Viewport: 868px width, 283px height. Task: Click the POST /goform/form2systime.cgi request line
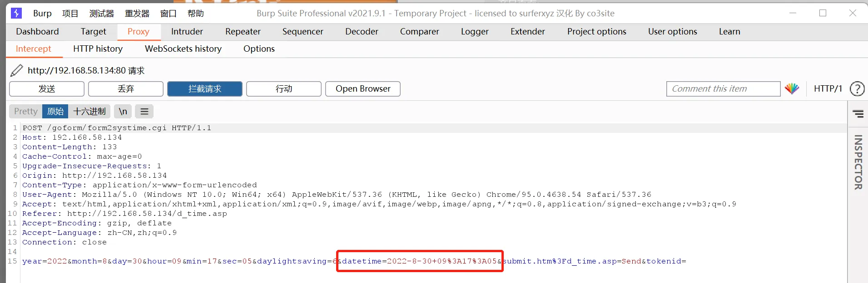point(117,128)
